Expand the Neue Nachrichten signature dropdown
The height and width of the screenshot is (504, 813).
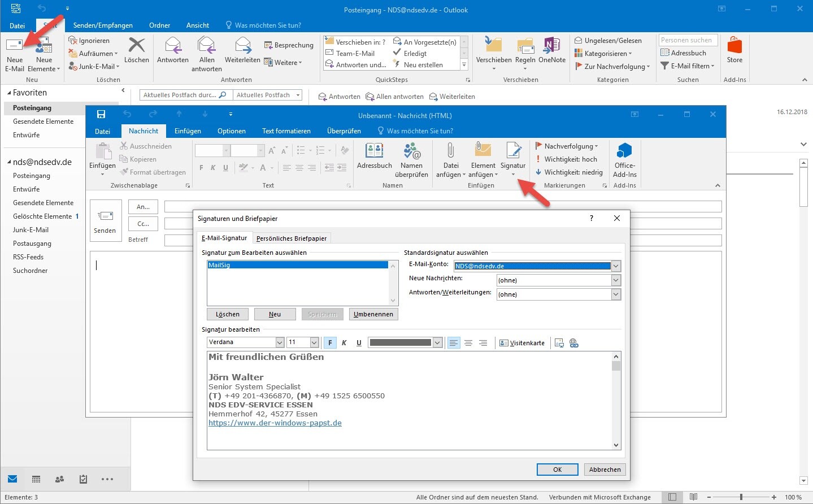tap(616, 280)
